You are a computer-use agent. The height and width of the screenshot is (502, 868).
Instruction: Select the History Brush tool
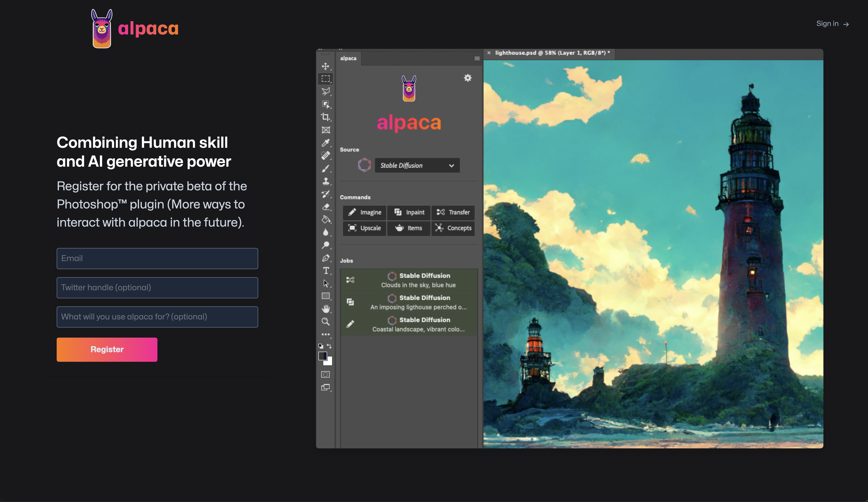tap(325, 194)
